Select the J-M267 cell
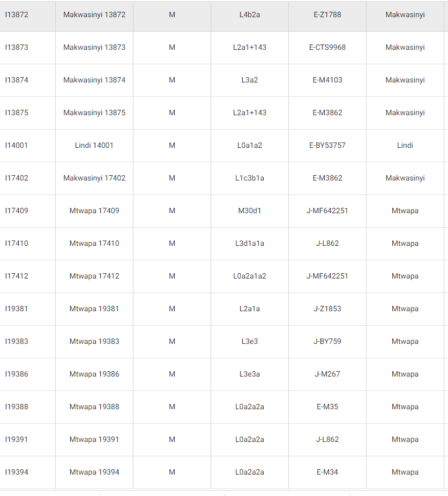Viewport: 448px width, 496px height. pyautogui.click(x=327, y=374)
